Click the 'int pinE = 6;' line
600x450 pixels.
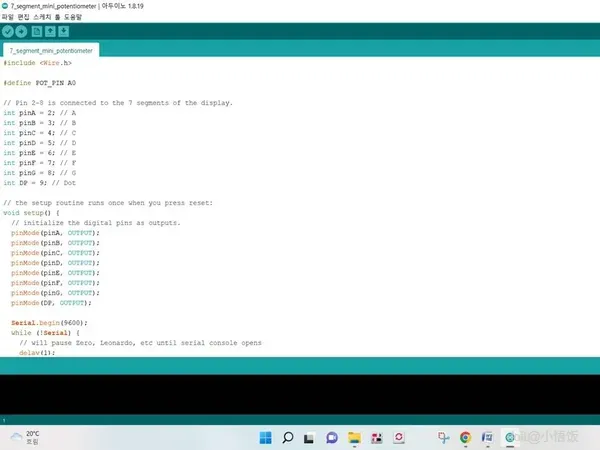click(39, 153)
